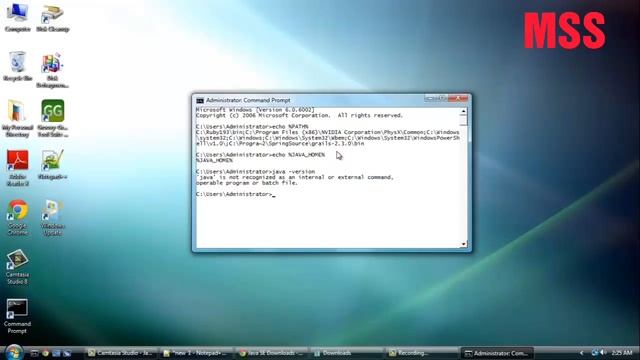Click the Command Prompt vertical scrollbar thumb
The width and height of the screenshot is (640, 360).
(463, 120)
